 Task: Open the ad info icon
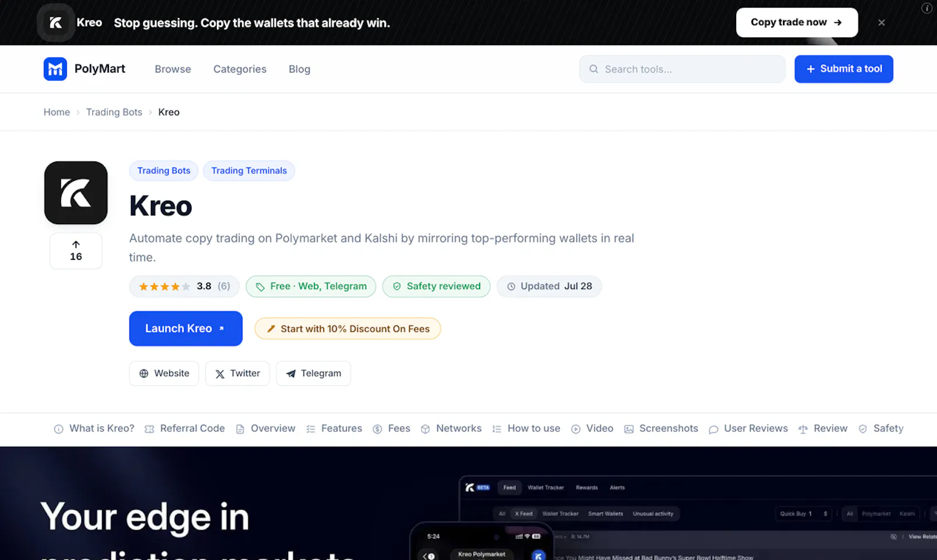coord(926,8)
